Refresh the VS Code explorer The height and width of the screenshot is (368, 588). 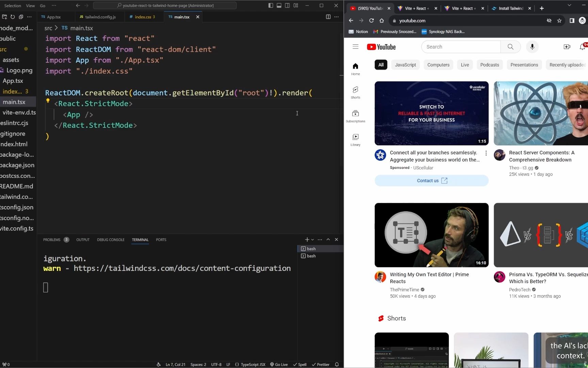[13, 17]
